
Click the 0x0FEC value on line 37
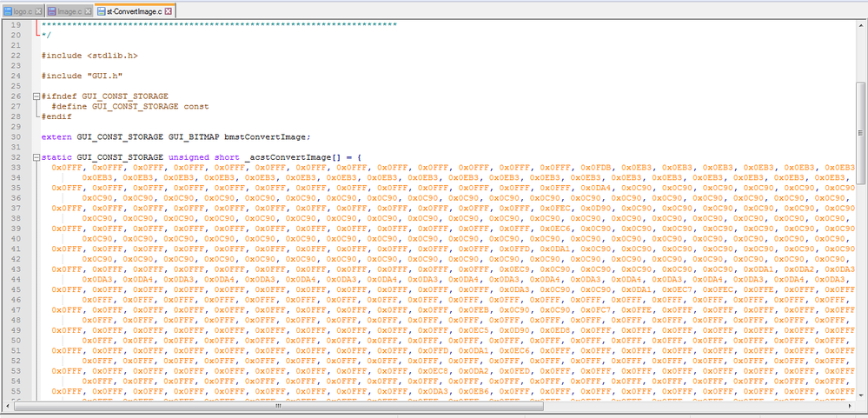tap(554, 209)
